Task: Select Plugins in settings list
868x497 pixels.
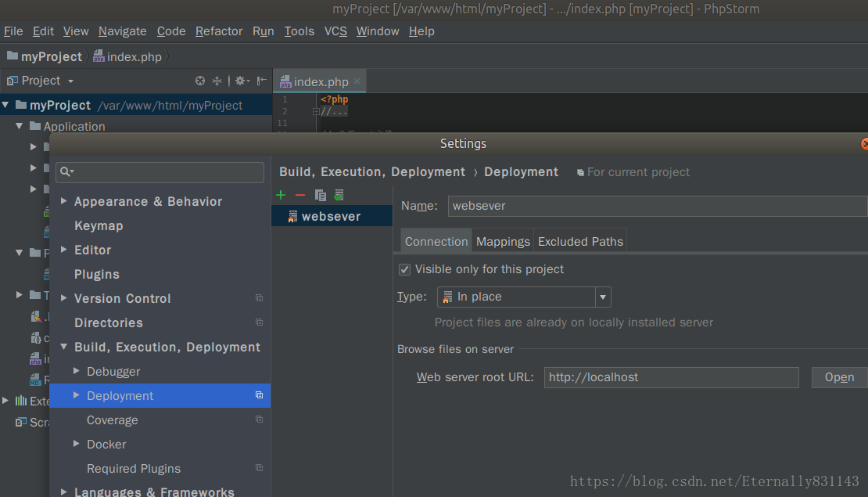Action: click(x=97, y=274)
